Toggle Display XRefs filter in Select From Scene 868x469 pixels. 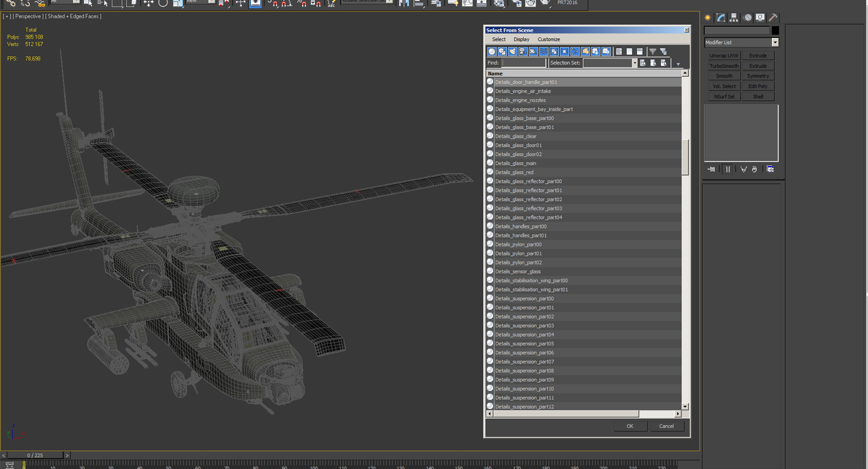coord(565,52)
